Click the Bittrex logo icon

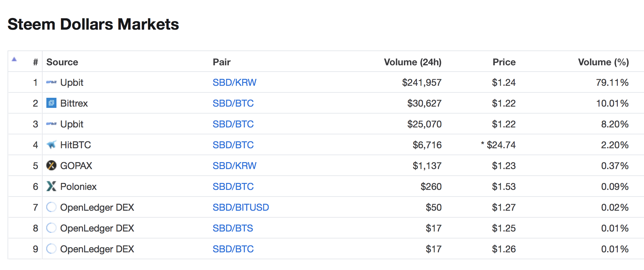point(51,103)
